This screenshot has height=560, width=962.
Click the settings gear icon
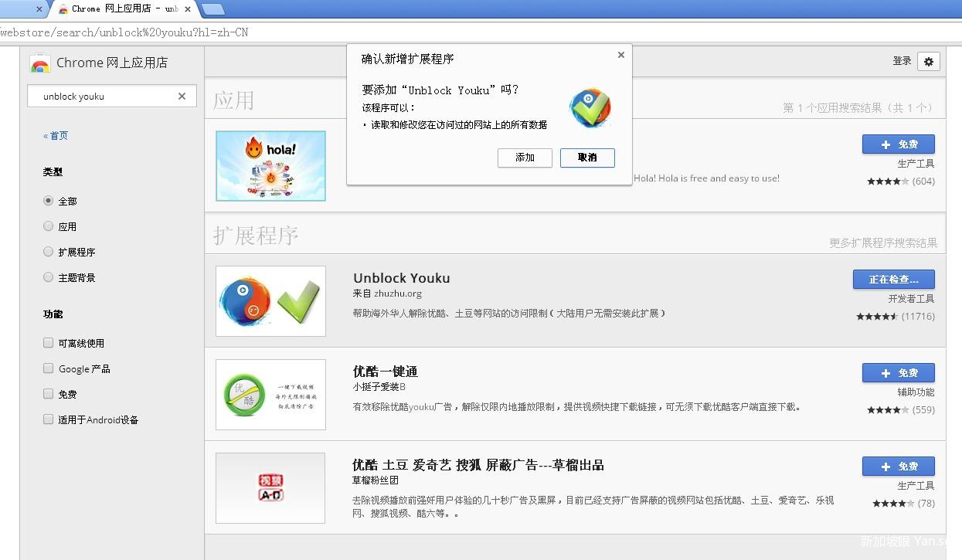pyautogui.click(x=929, y=62)
